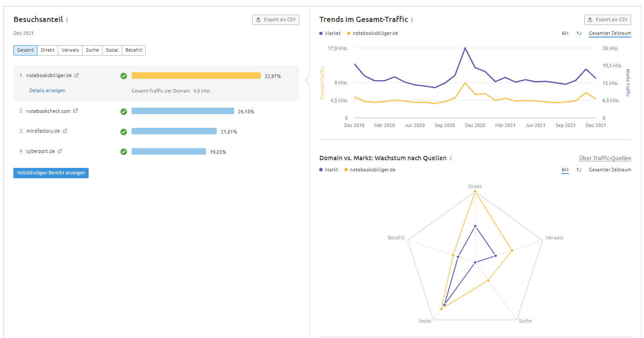Screen dimensions: 644x338
Task: Click the yellow Suche point on radar
Action: 488,281
